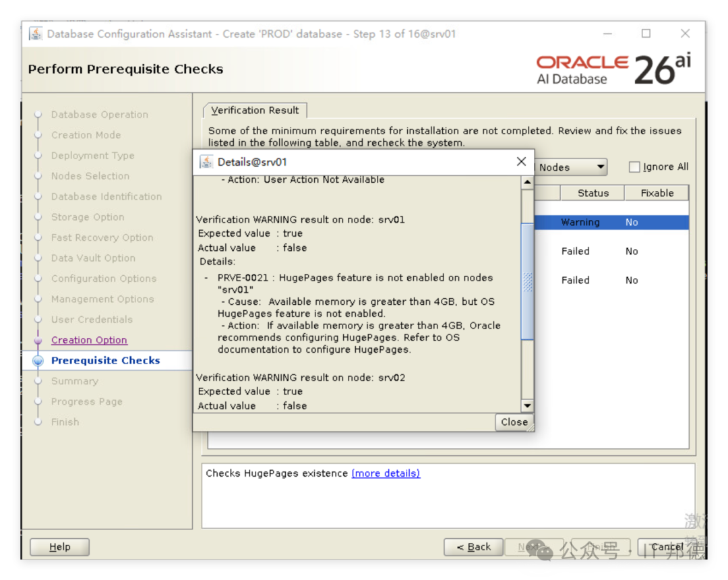
Task: Open the more details link
Action: (x=386, y=473)
